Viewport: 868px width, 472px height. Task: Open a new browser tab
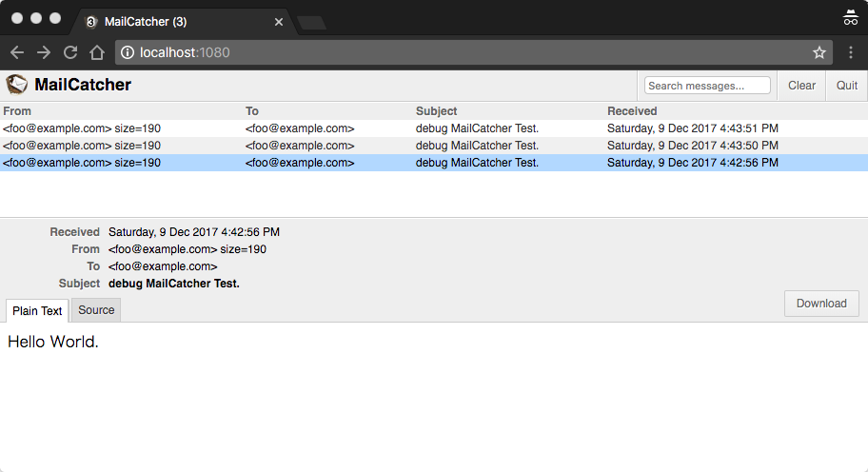point(311,23)
